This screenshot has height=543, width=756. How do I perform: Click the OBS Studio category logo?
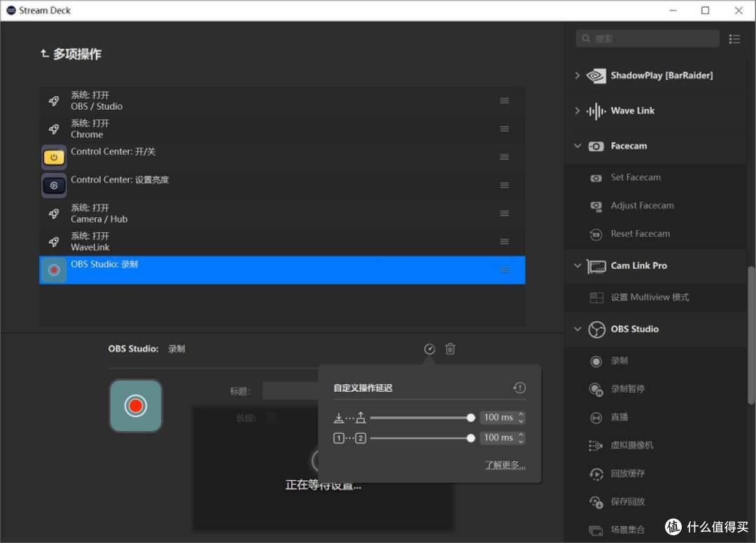coord(596,330)
